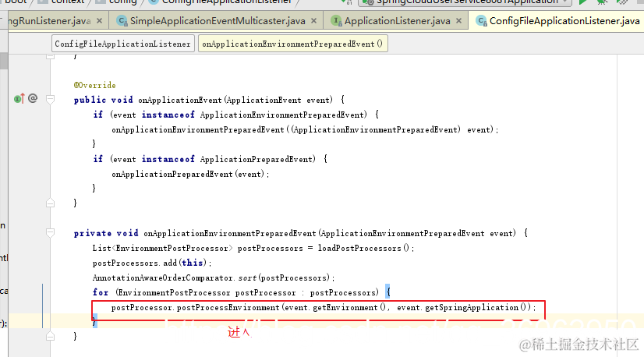The height and width of the screenshot is (357, 644).
Task: Click the AnnotationAwareOrderComparator.sort line
Action: [214, 277]
